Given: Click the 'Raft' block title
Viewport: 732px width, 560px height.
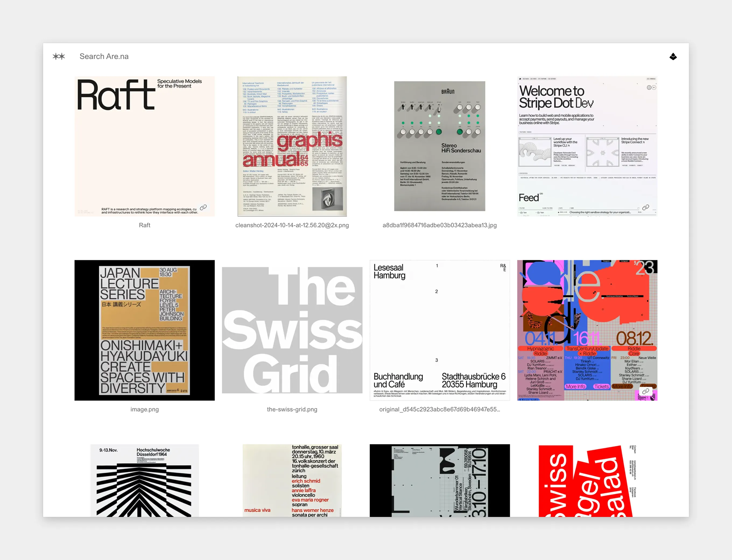Looking at the screenshot, I should pyautogui.click(x=145, y=225).
